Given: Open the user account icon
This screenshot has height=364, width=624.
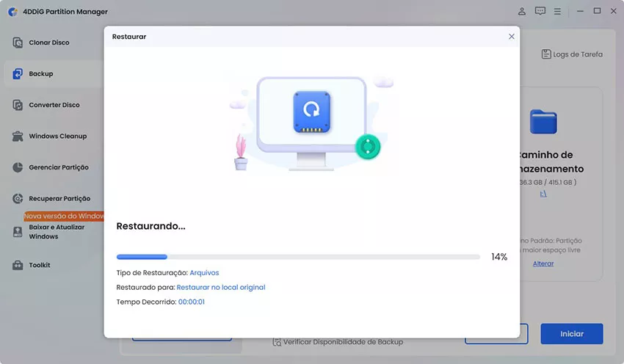Looking at the screenshot, I should pos(522,11).
